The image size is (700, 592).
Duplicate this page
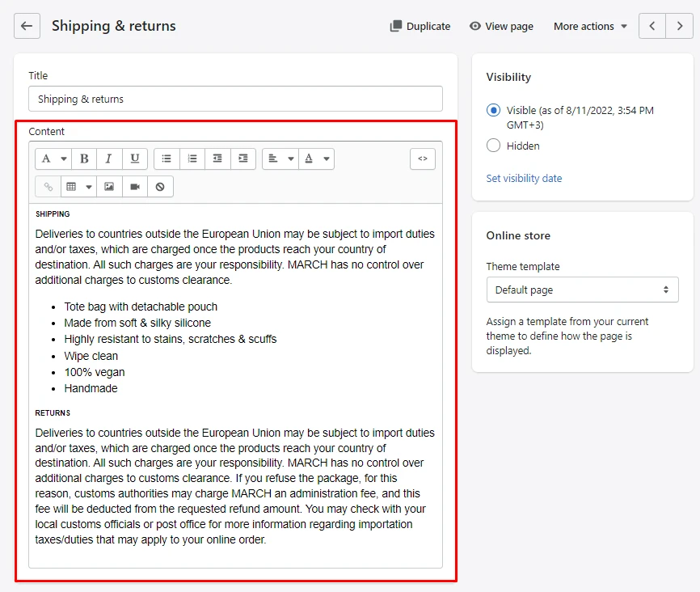pyautogui.click(x=420, y=27)
